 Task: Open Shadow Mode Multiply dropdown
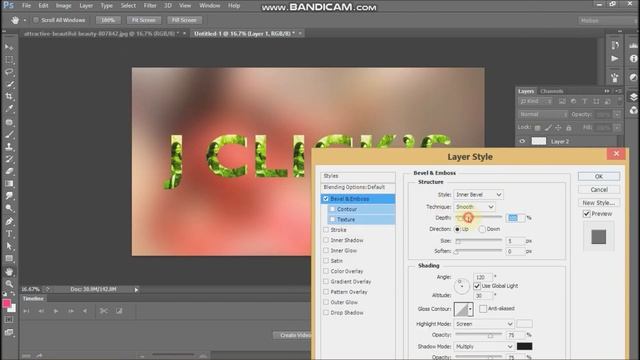pos(484,347)
